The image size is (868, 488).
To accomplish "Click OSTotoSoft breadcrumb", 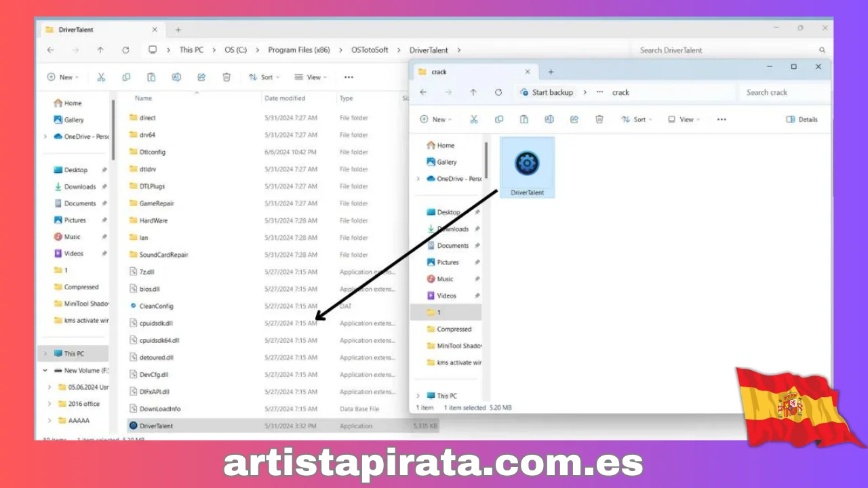I will coord(370,50).
